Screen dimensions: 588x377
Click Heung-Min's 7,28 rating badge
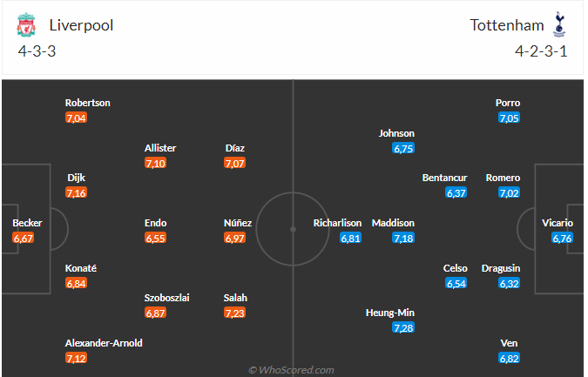tap(402, 327)
